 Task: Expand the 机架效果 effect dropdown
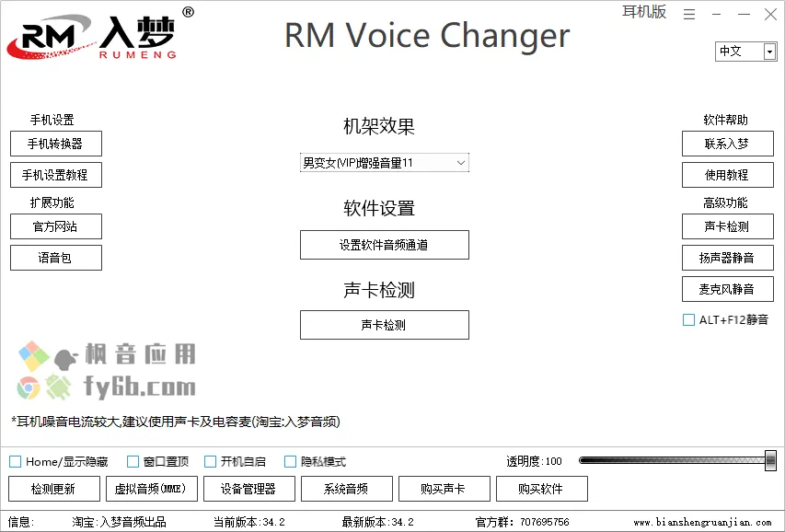click(x=385, y=163)
